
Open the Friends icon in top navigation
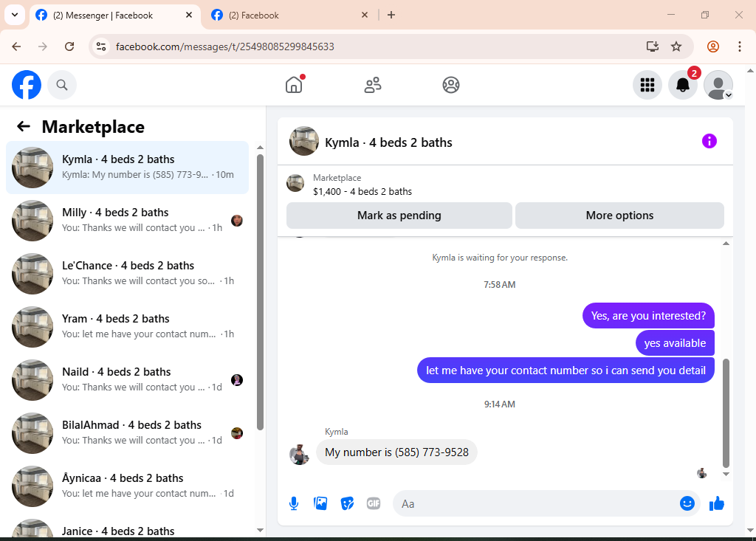[x=372, y=85]
